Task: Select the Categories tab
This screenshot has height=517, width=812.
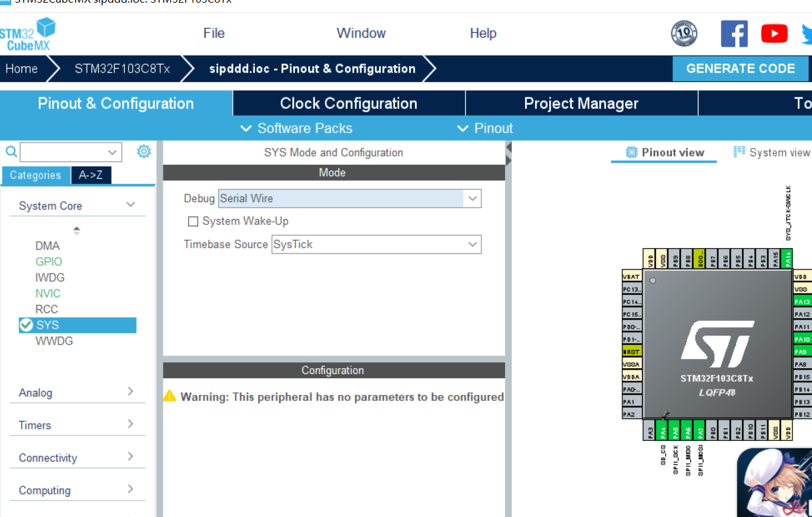Action: (x=35, y=175)
